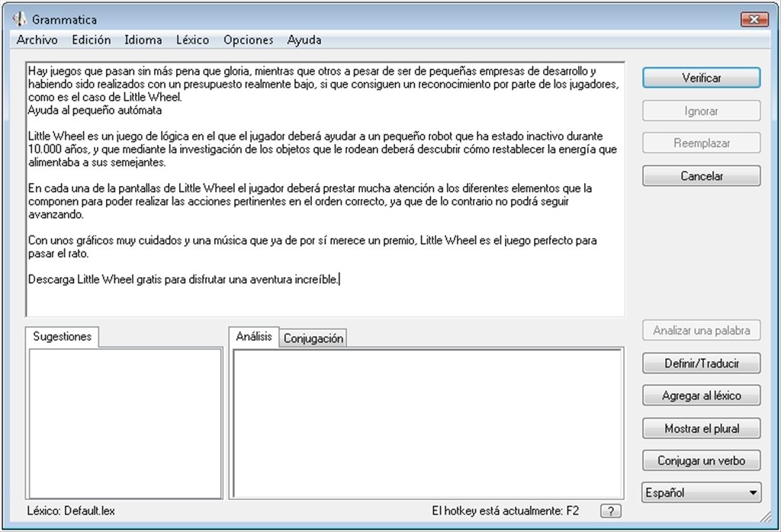The width and height of the screenshot is (781, 532).
Task: Click the Verificar button
Action: (702, 78)
